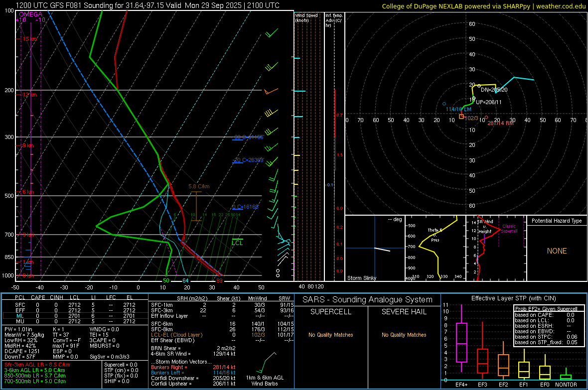Click the DCAPE = 1251 value
The width and height of the screenshot is (588, 390).
point(22,351)
